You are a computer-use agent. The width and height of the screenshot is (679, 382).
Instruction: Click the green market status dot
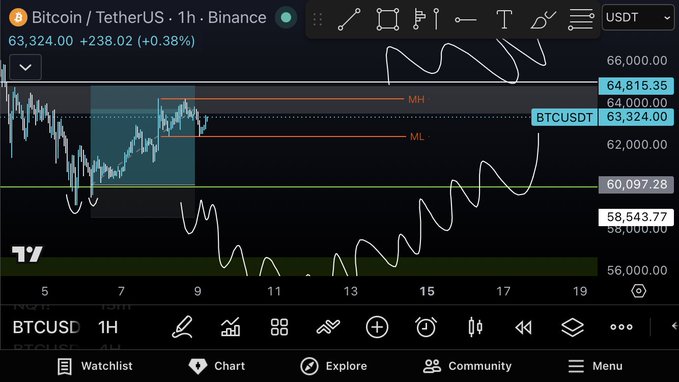point(286,18)
